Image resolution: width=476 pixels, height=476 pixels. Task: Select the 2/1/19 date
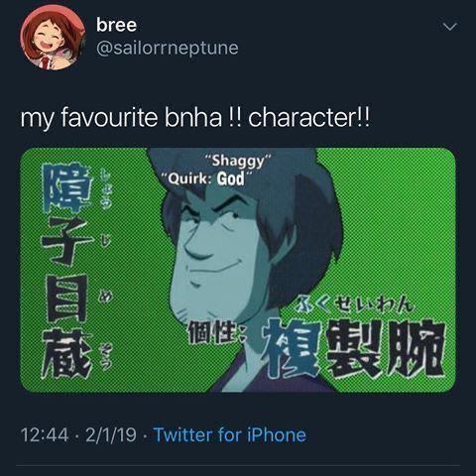(111, 435)
